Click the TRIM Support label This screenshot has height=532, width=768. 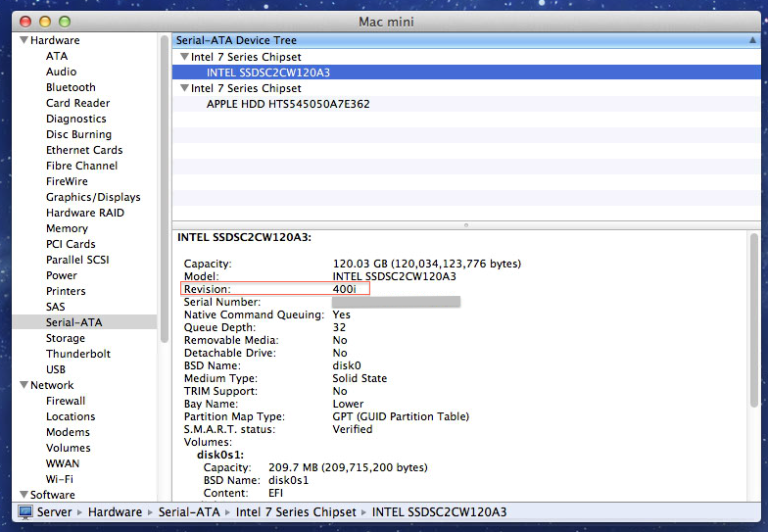pos(220,391)
